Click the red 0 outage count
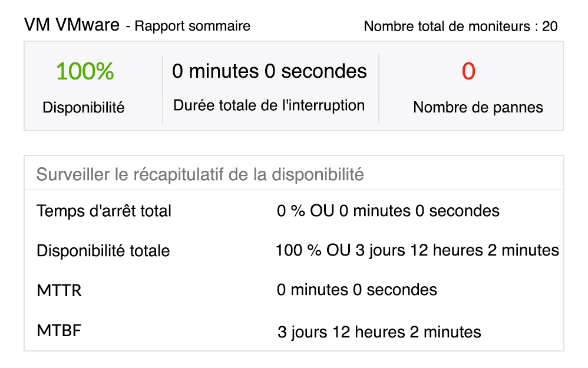Screen dimensions: 588x368 coord(468,71)
